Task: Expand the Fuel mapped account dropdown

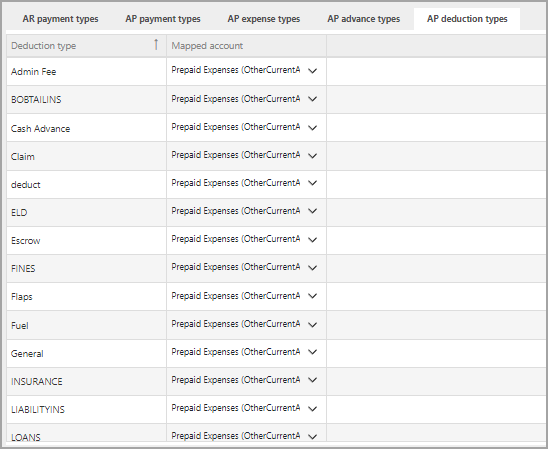Action: (x=312, y=324)
